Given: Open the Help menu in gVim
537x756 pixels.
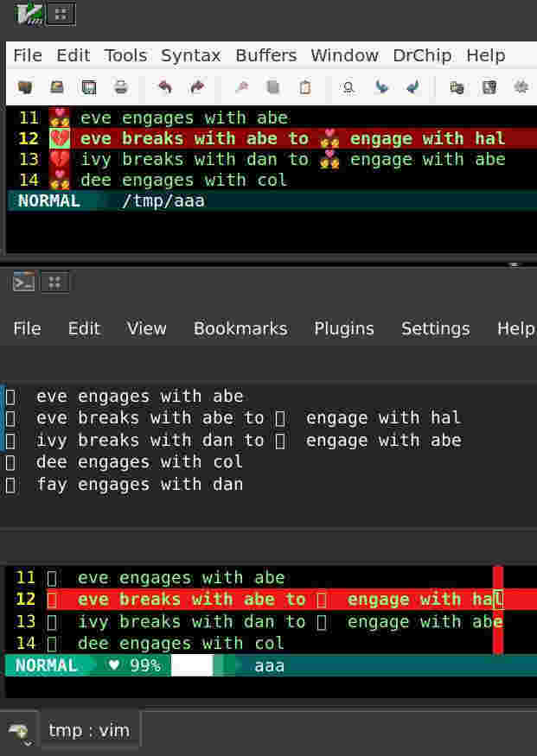Looking at the screenshot, I should tap(485, 55).
